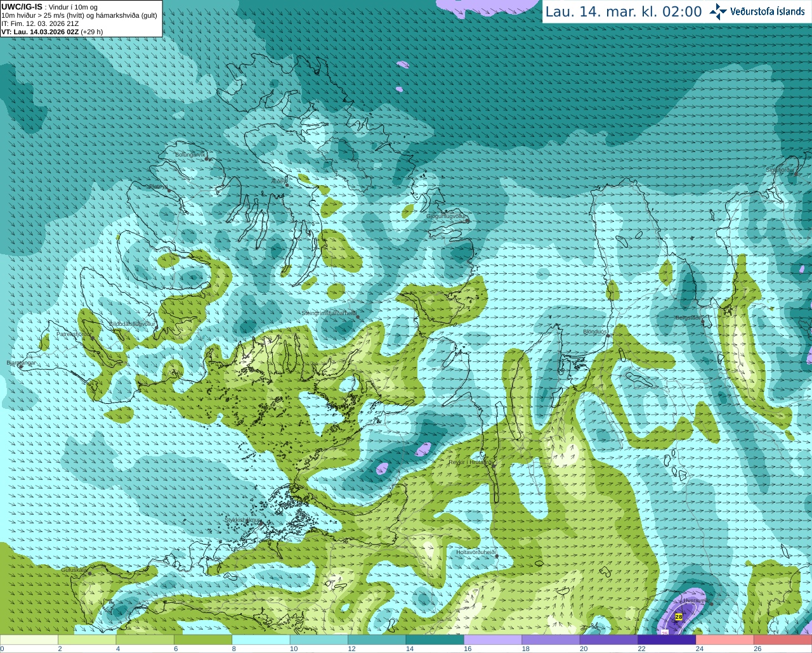Click the Stykkishólmur station label
This screenshot has height=653, width=812.
(x=243, y=520)
